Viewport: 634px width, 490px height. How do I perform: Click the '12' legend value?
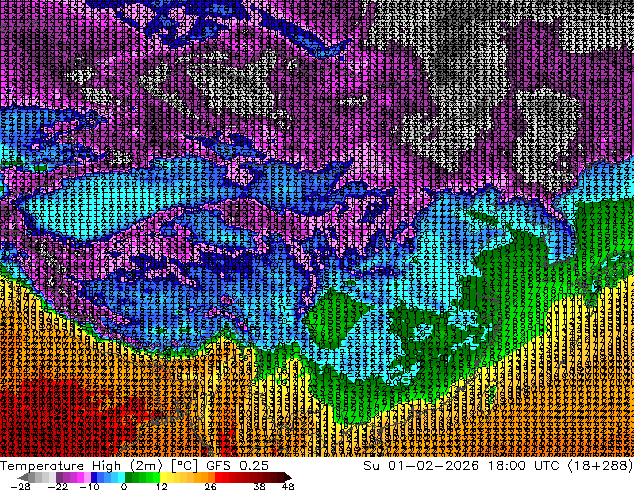(162, 486)
